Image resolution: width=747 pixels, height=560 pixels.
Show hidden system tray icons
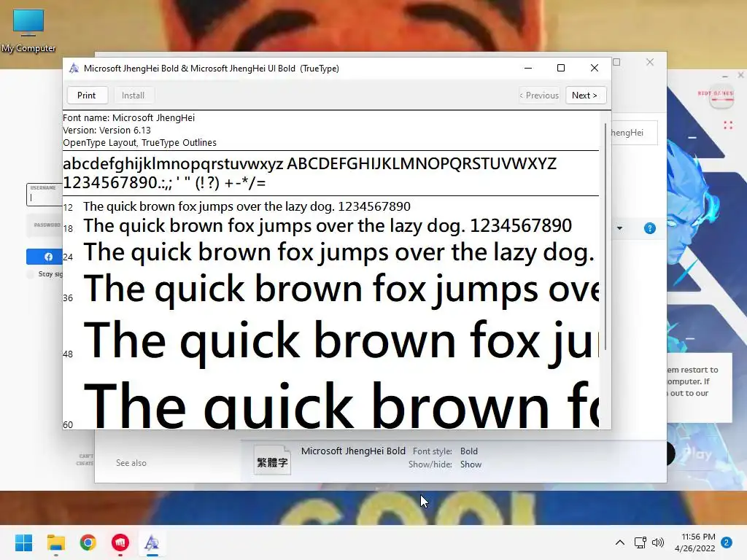coord(620,542)
